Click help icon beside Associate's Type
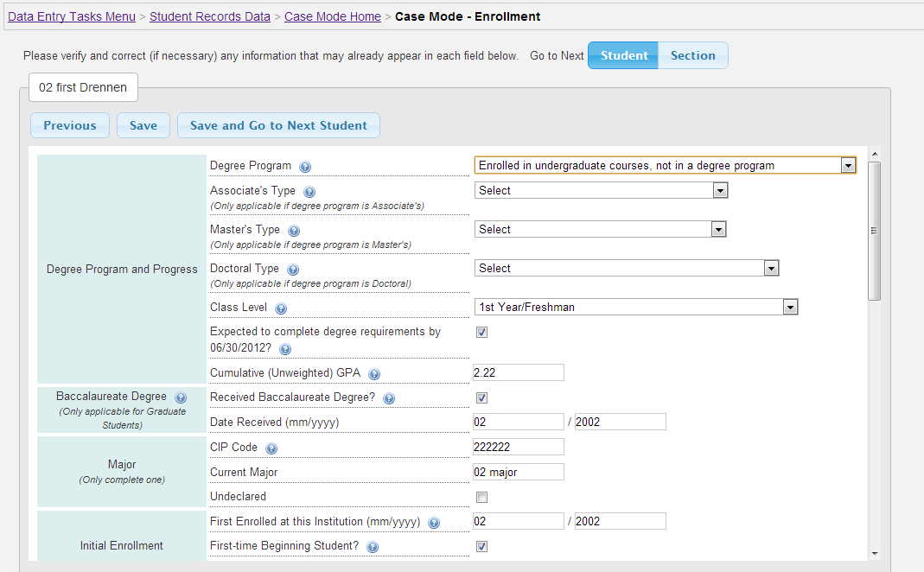 click(x=309, y=192)
